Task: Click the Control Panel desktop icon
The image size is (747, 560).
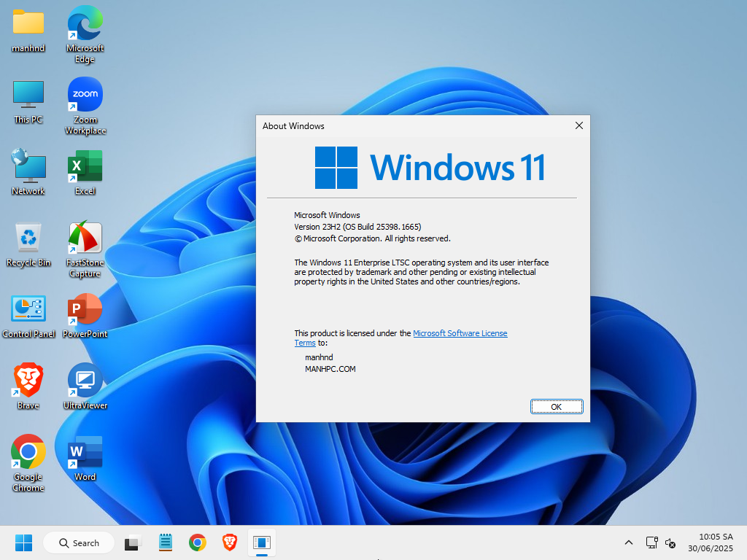Action: click(28, 310)
